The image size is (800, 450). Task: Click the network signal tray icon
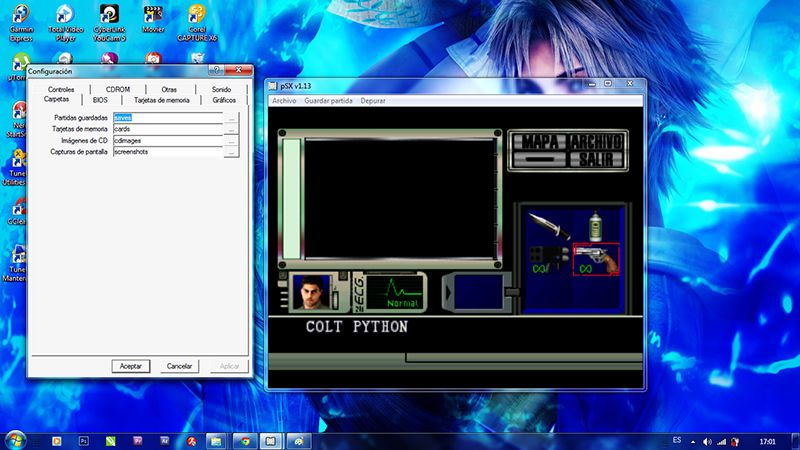pyautogui.click(x=721, y=441)
